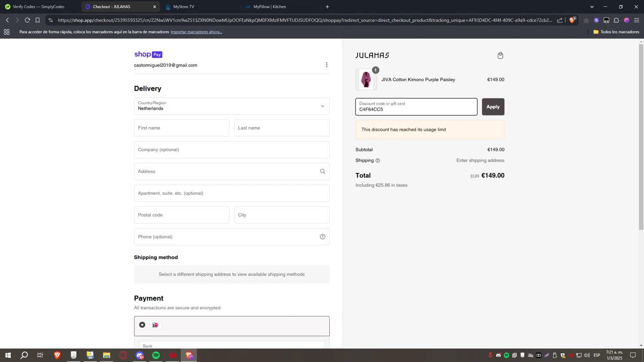Open File Explorer from the taskbar
The height and width of the screenshot is (362, 644).
click(106, 355)
